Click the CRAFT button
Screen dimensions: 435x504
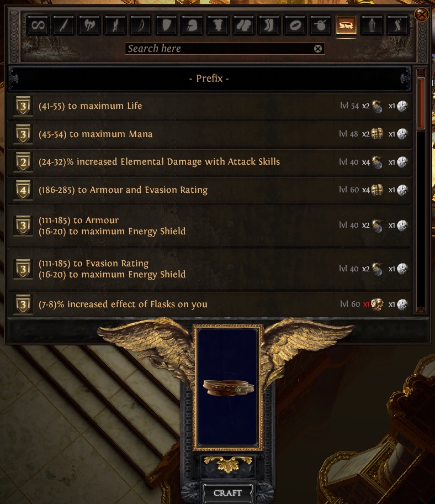(x=227, y=493)
